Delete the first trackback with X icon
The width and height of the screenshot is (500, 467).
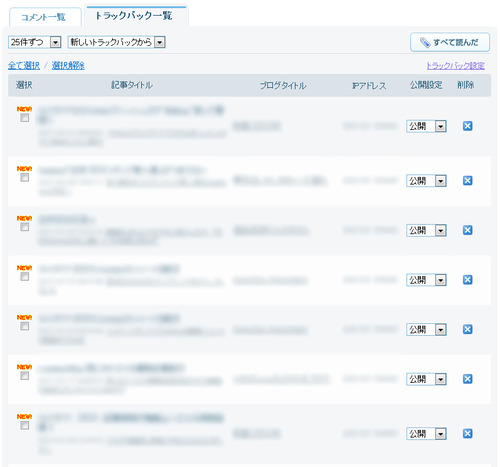[467, 126]
